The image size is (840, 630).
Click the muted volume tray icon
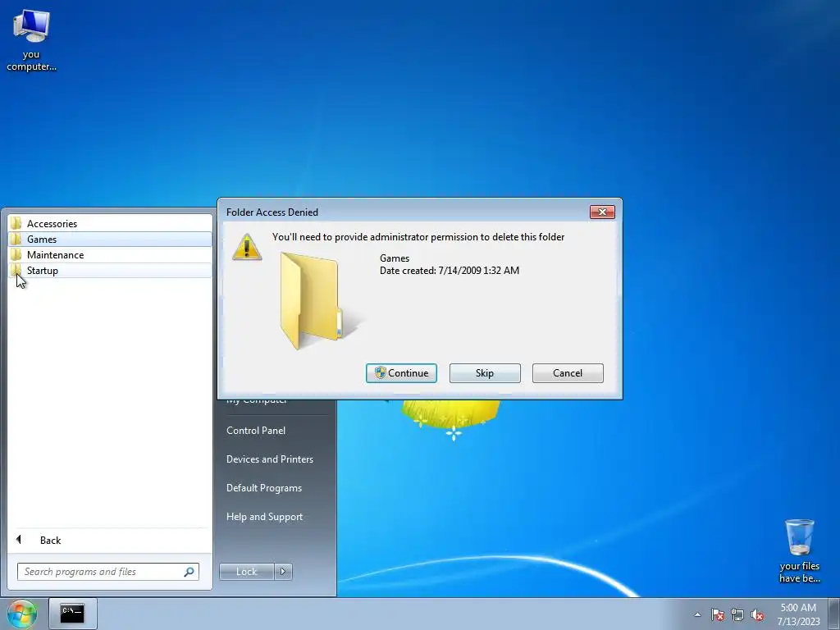coord(757,614)
